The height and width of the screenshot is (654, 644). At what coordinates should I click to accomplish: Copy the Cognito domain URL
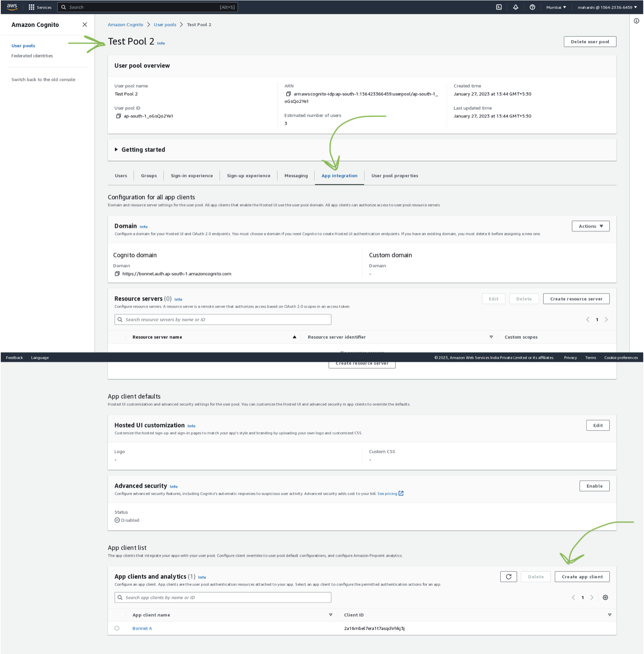(x=117, y=274)
